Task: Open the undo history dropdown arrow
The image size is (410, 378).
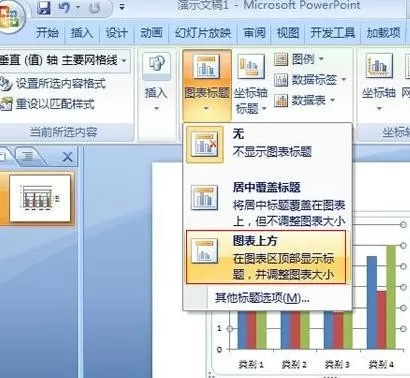Action: pyautogui.click(x=78, y=7)
